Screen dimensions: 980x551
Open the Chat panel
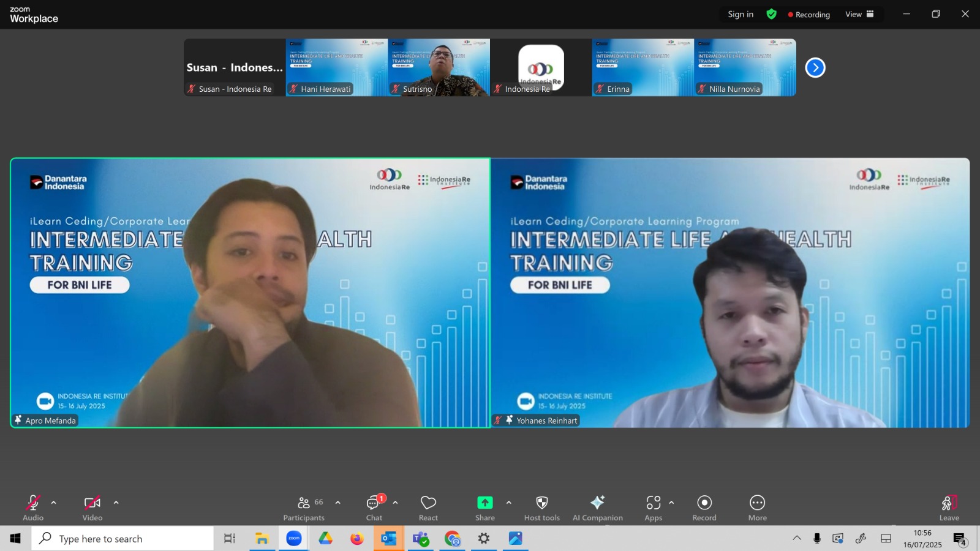[x=374, y=508]
